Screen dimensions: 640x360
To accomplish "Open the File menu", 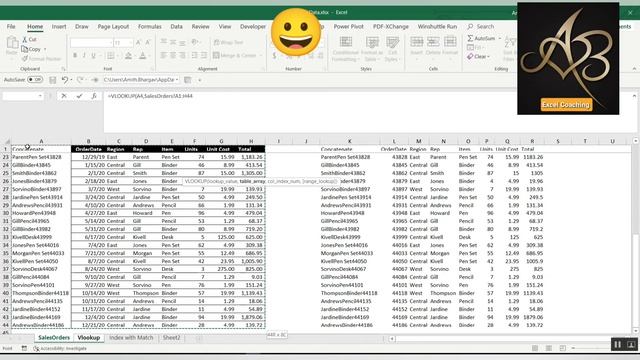I will [x=11, y=27].
